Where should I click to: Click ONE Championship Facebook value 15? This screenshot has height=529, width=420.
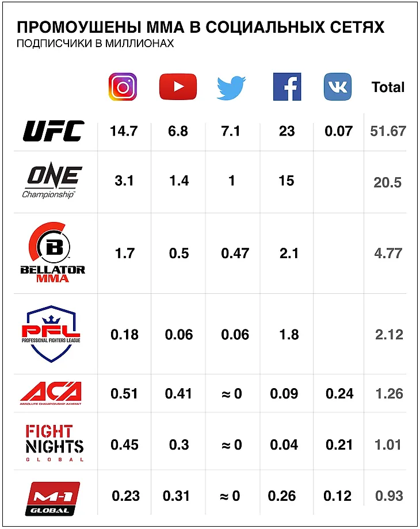coord(287,181)
